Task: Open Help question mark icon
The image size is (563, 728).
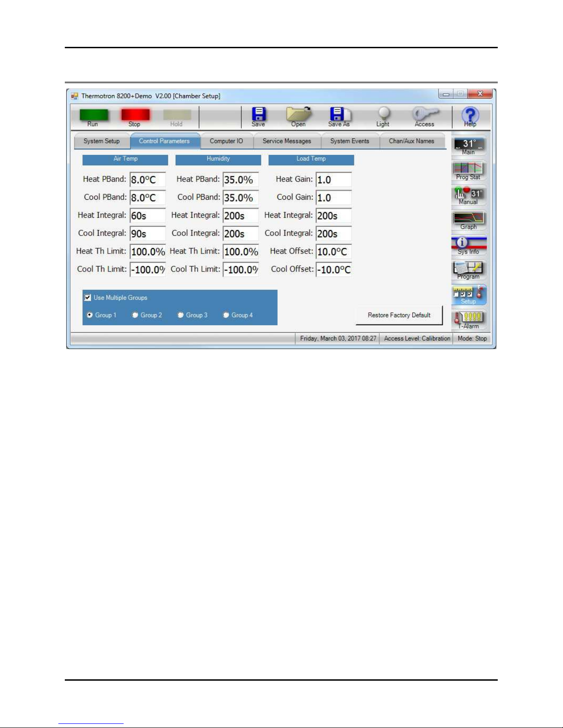Action: (470, 117)
